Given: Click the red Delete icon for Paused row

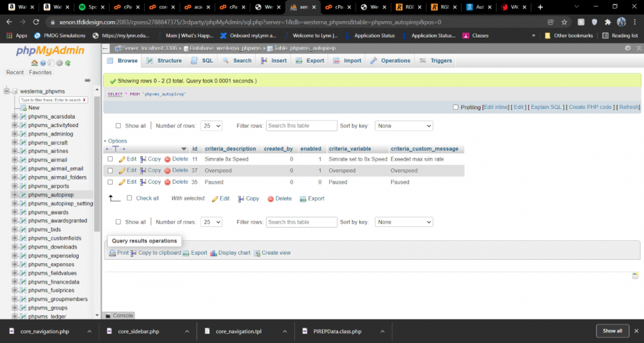Looking at the screenshot, I should [x=167, y=182].
